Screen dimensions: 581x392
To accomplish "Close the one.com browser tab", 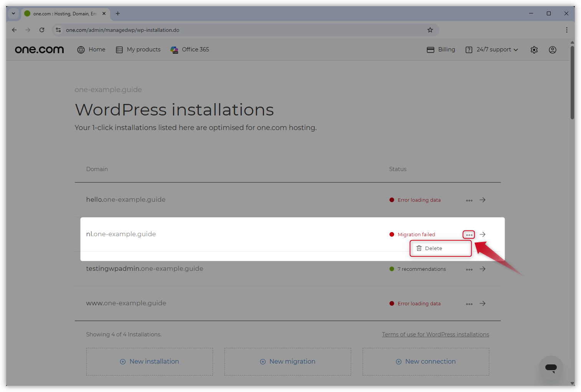I will coord(104,13).
